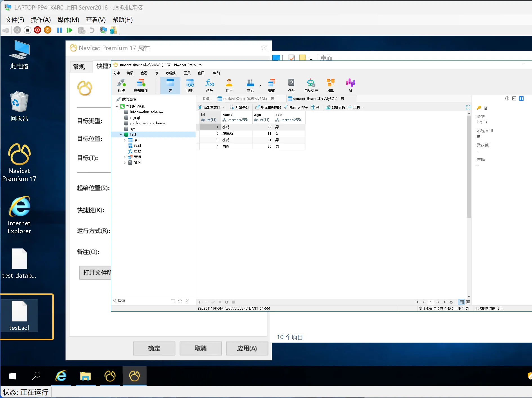Viewport: 532px width, 398px height.
Task: Open the 函数 f(x) functions toolbar button
Action: pyautogui.click(x=210, y=86)
